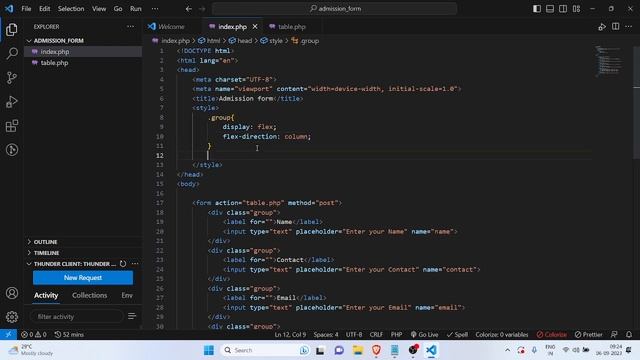This screenshot has width=640, height=360.
Task: Open the Run and Debug view
Action: [12, 102]
